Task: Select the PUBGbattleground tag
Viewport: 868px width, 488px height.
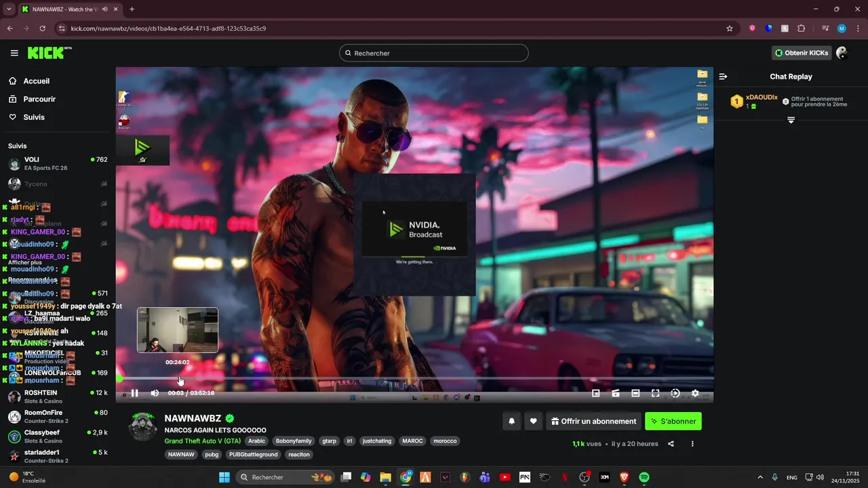Action: [254, 454]
